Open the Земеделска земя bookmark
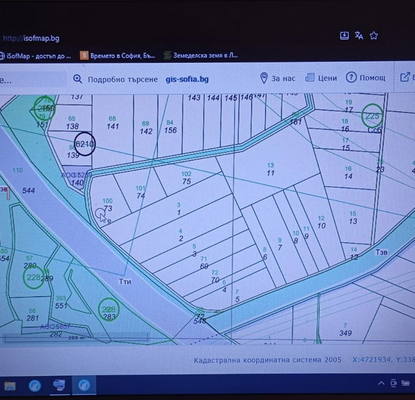The height and width of the screenshot is (400, 415). [201, 55]
